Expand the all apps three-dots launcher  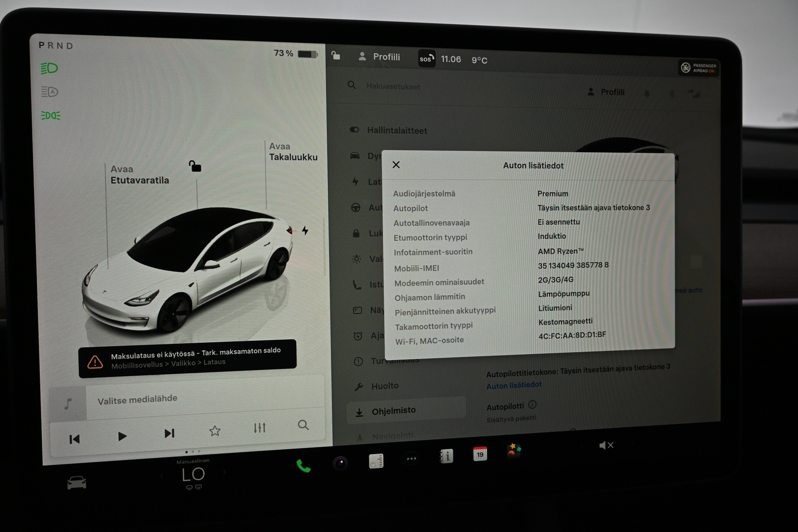click(411, 459)
